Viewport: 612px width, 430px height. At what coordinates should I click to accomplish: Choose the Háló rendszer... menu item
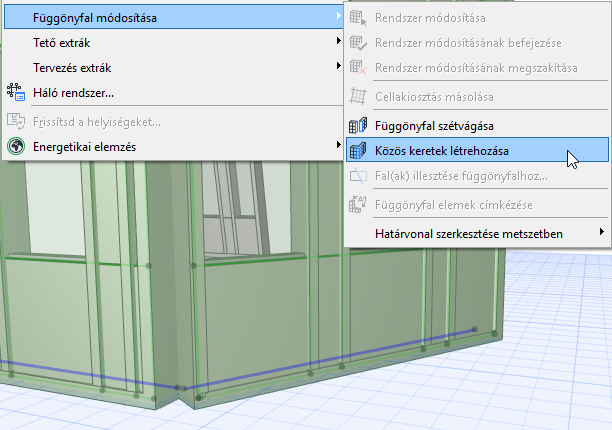click(x=173, y=93)
